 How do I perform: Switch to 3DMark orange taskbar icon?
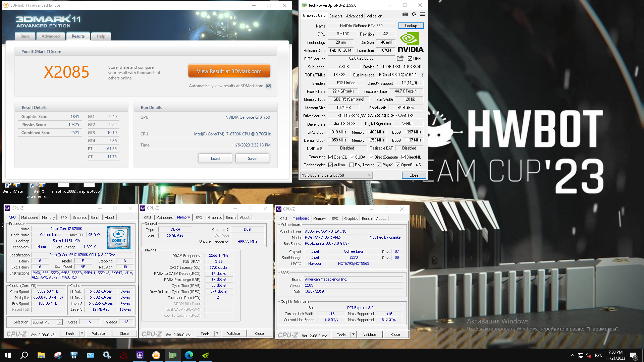pos(156,355)
